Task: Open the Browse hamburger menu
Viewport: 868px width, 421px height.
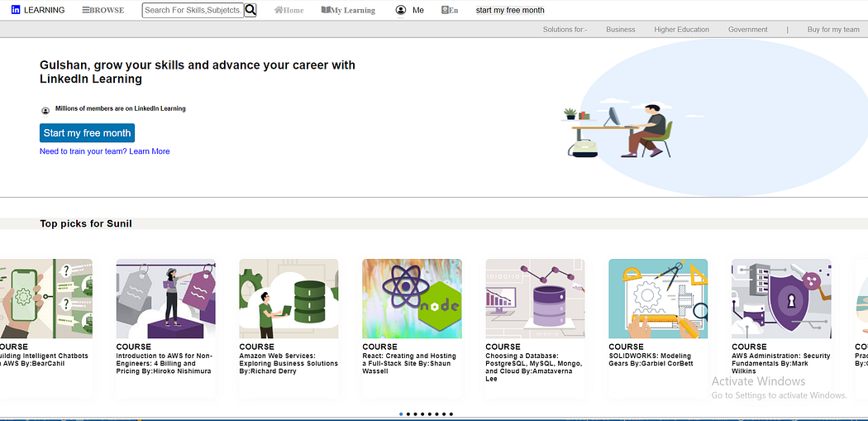Action: [103, 10]
